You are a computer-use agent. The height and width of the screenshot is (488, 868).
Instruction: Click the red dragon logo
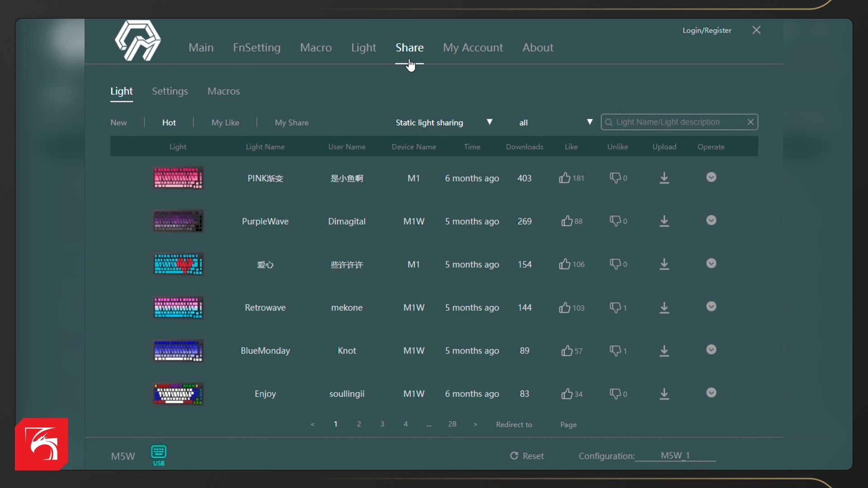point(42,444)
